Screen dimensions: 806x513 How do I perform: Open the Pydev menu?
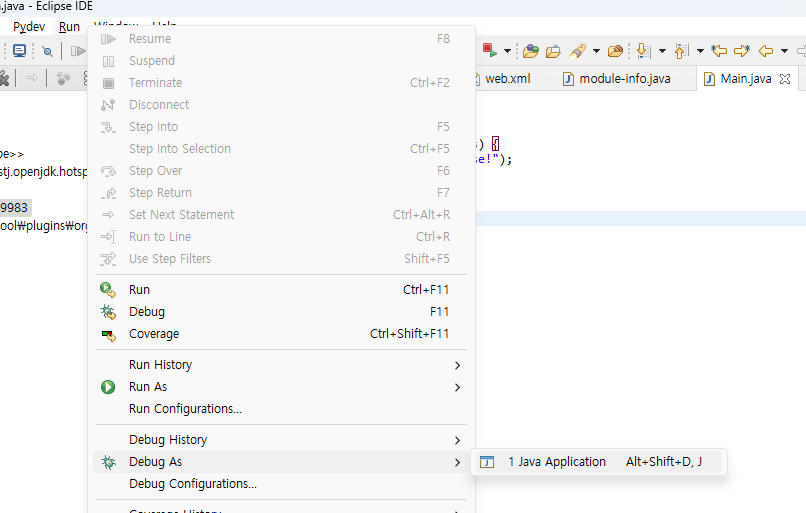(x=29, y=27)
